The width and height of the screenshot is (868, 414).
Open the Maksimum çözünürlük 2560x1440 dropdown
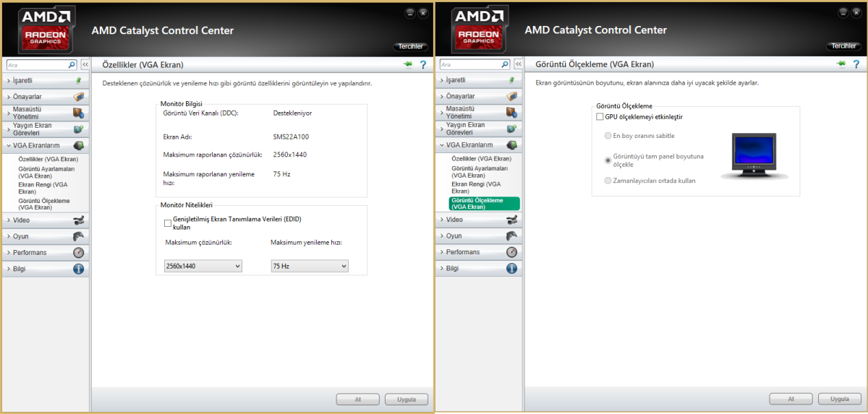click(203, 266)
